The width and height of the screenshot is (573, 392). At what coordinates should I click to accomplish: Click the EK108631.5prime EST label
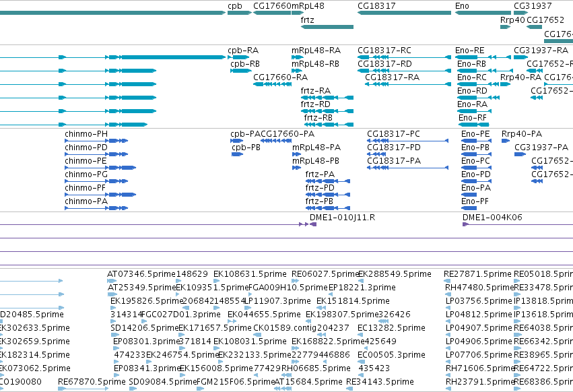point(250,274)
